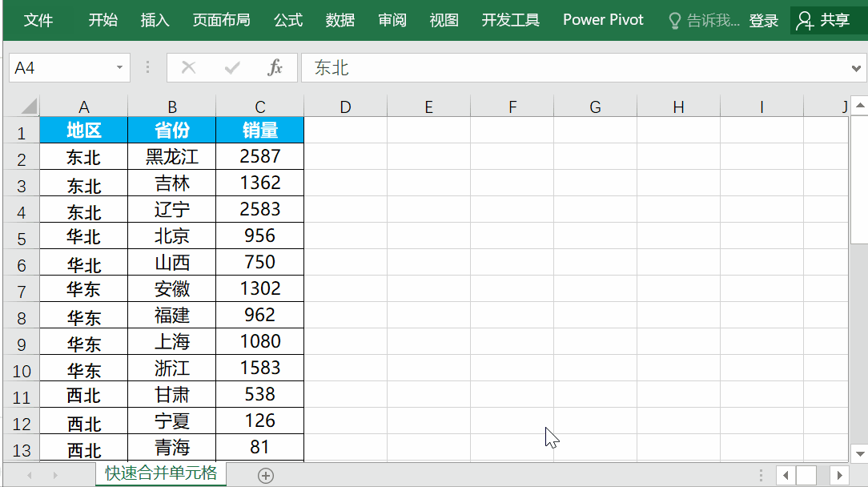Select column A header
This screenshot has width=868, height=487.
[x=83, y=107]
